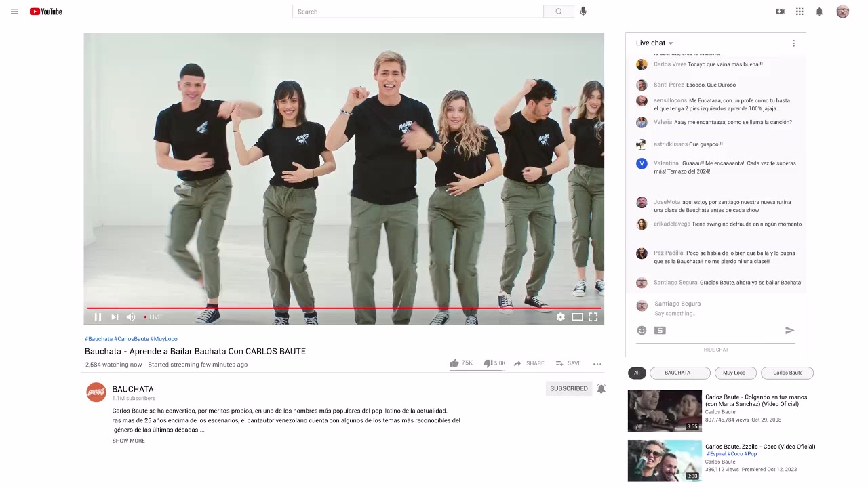The height and width of the screenshot is (488, 868).
Task: Click Valentina chat avatar
Action: pos(642,163)
